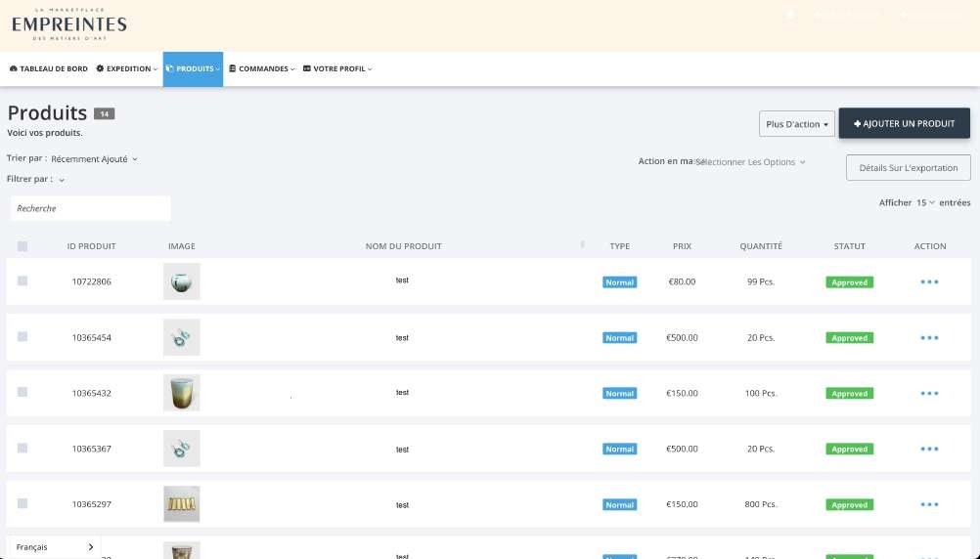The width and height of the screenshot is (980, 559).
Task: Click the Recherche search field
Action: click(x=91, y=208)
